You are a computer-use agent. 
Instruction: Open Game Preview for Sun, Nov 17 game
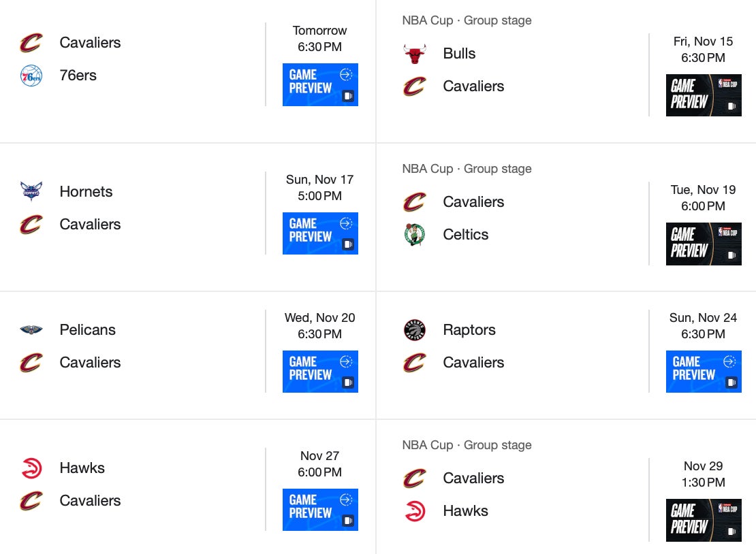320,233
